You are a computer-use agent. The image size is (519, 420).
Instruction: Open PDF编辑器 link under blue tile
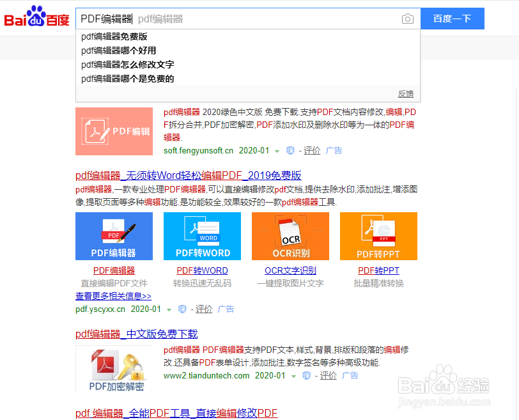(x=114, y=271)
